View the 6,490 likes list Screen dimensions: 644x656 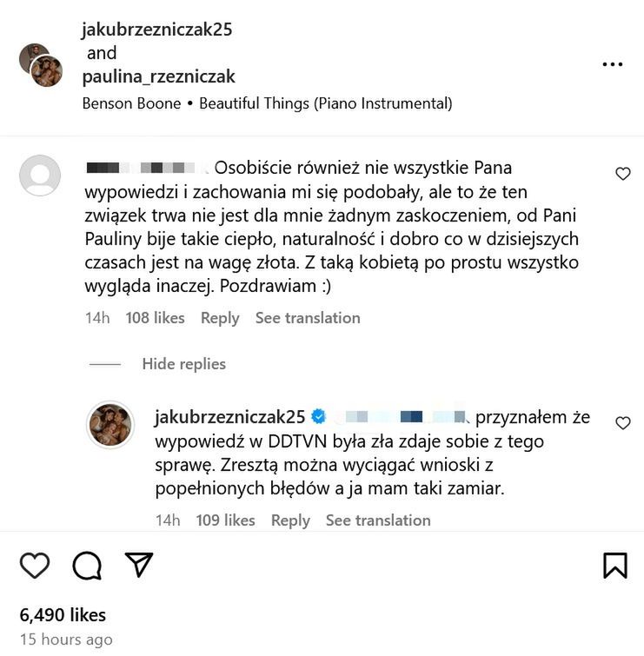click(63, 615)
